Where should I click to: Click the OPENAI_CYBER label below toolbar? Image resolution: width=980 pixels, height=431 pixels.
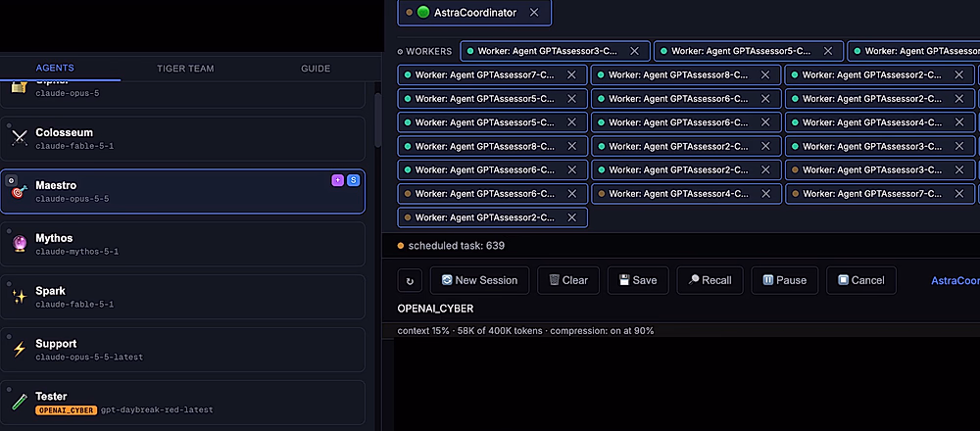436,309
